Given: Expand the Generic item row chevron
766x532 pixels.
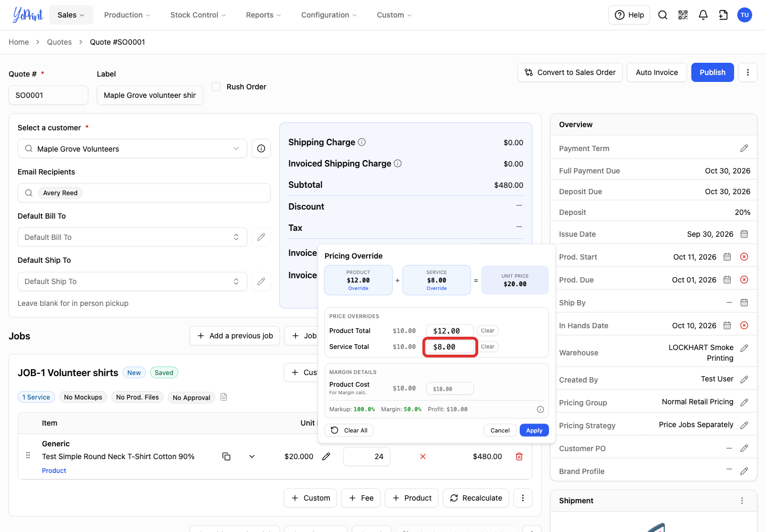Looking at the screenshot, I should (x=252, y=456).
